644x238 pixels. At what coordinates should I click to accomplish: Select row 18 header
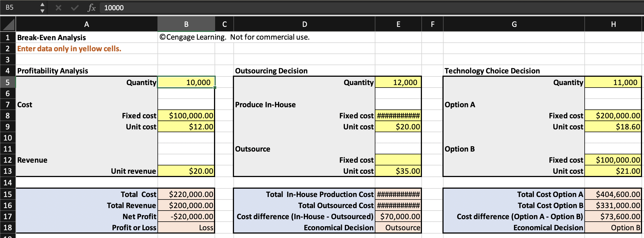8,227
